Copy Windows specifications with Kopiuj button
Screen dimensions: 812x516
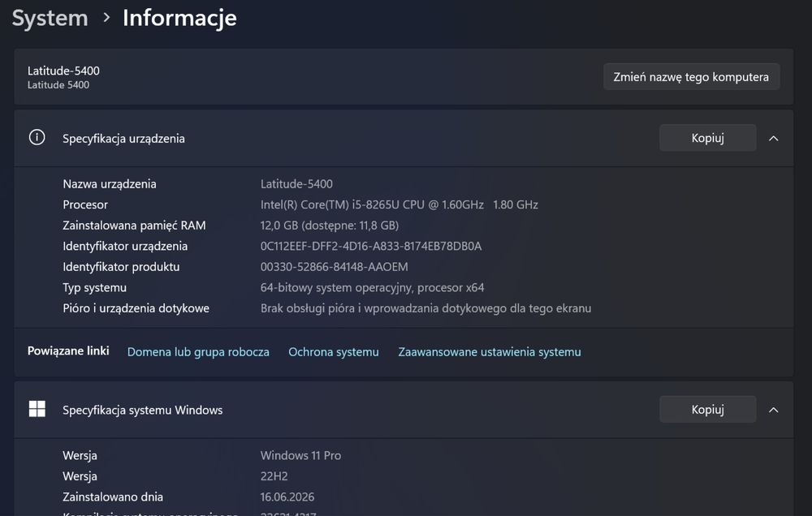[x=707, y=410]
